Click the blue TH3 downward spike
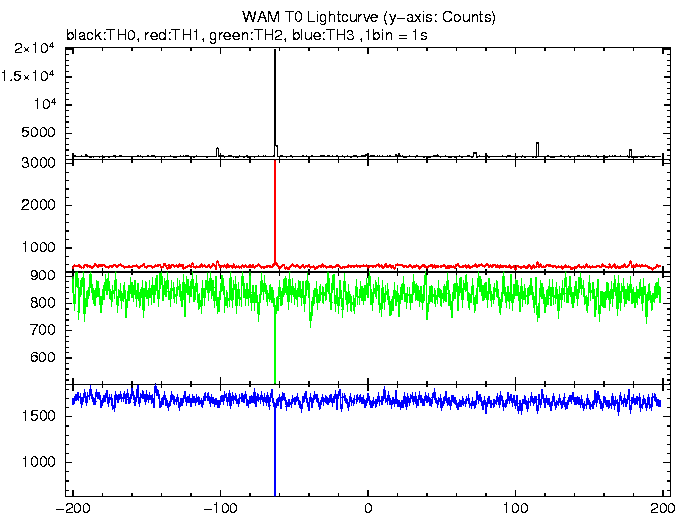689x515 pixels. [x=275, y=450]
